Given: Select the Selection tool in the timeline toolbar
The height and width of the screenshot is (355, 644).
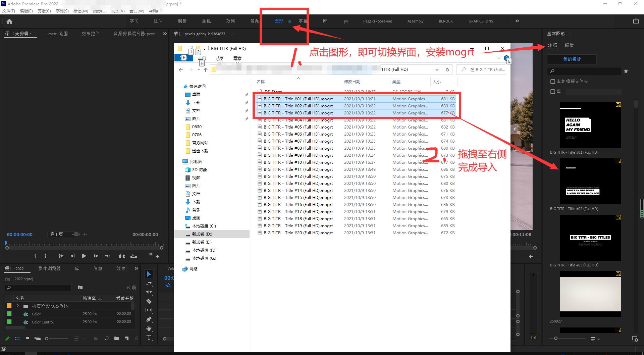Looking at the screenshot, I should (x=149, y=274).
